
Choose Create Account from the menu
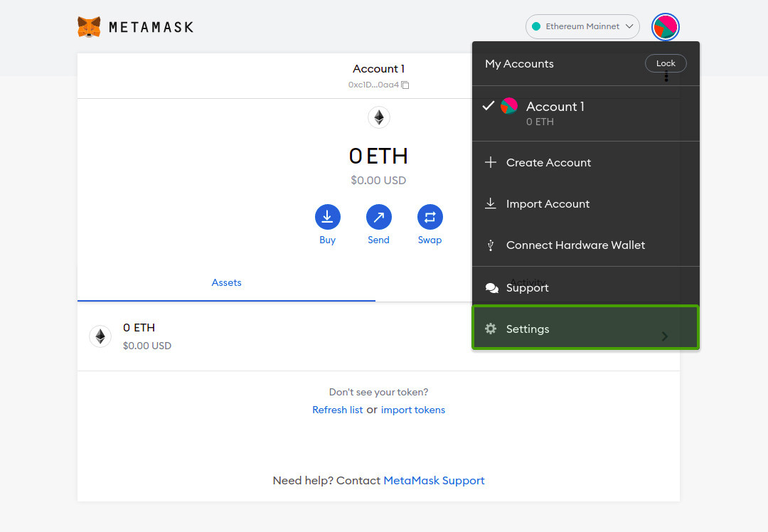[585, 163]
